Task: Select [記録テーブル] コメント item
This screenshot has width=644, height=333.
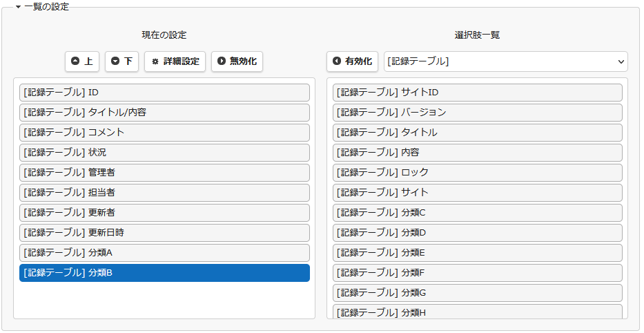Action: [164, 133]
